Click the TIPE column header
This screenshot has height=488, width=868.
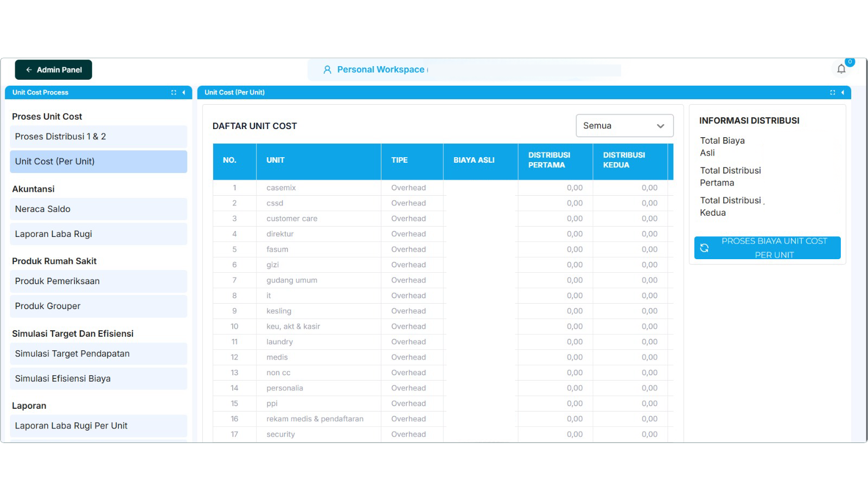click(x=412, y=160)
